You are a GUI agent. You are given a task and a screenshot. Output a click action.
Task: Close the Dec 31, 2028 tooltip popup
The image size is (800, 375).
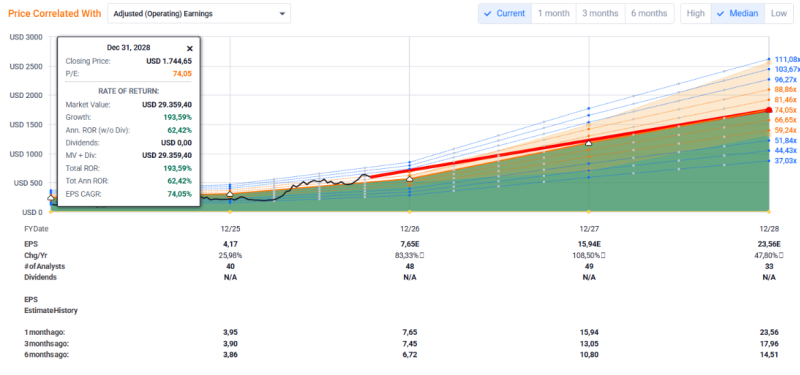(x=190, y=48)
